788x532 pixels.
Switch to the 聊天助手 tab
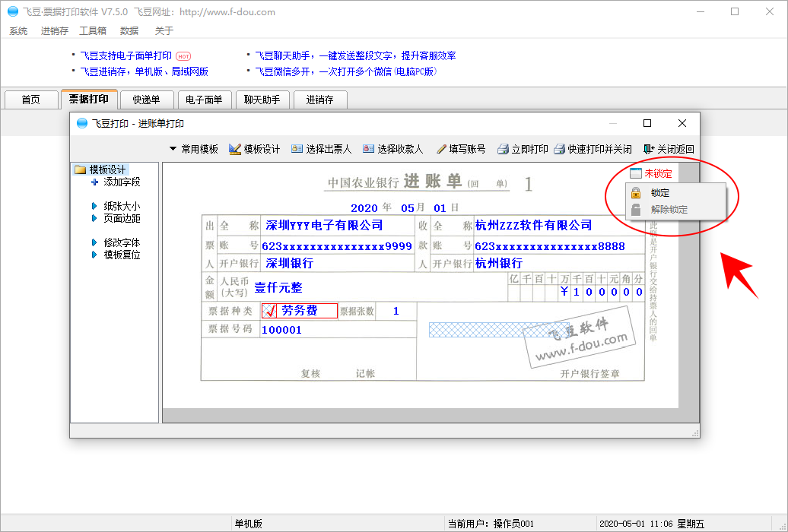point(262,100)
